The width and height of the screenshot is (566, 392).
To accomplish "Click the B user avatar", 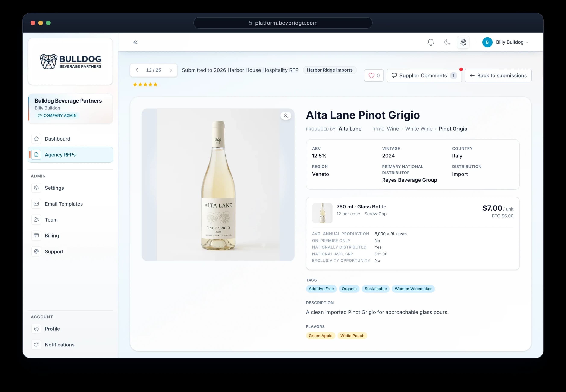I will click(487, 42).
